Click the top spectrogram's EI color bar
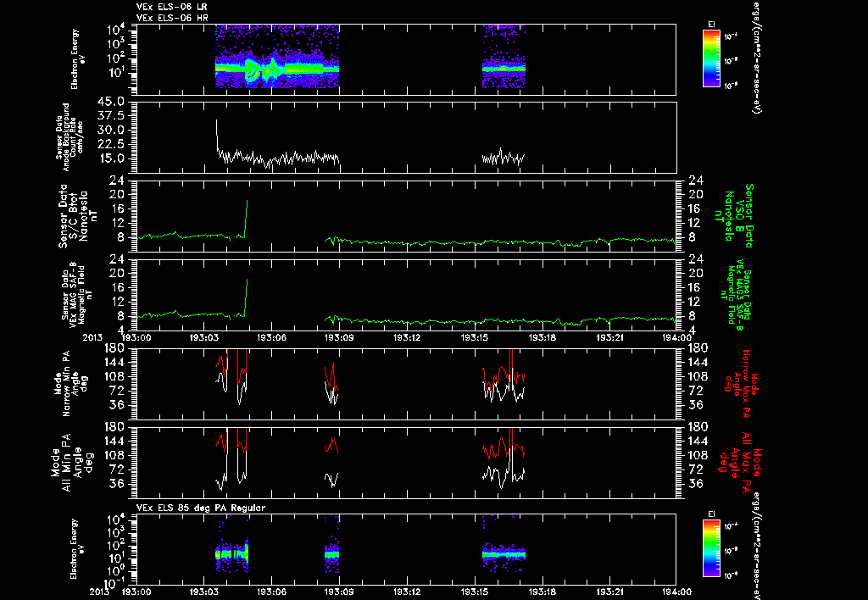This screenshot has height=600, width=868. [x=711, y=58]
